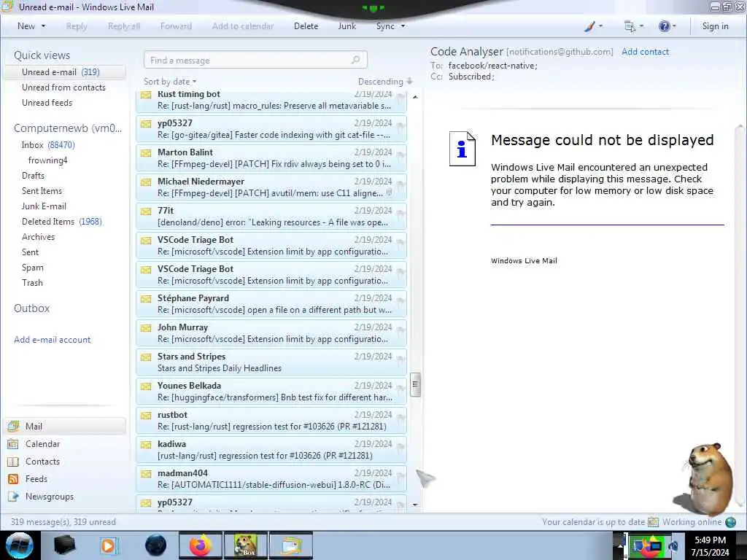Click the hamster Box taskbar icon

pos(246,545)
